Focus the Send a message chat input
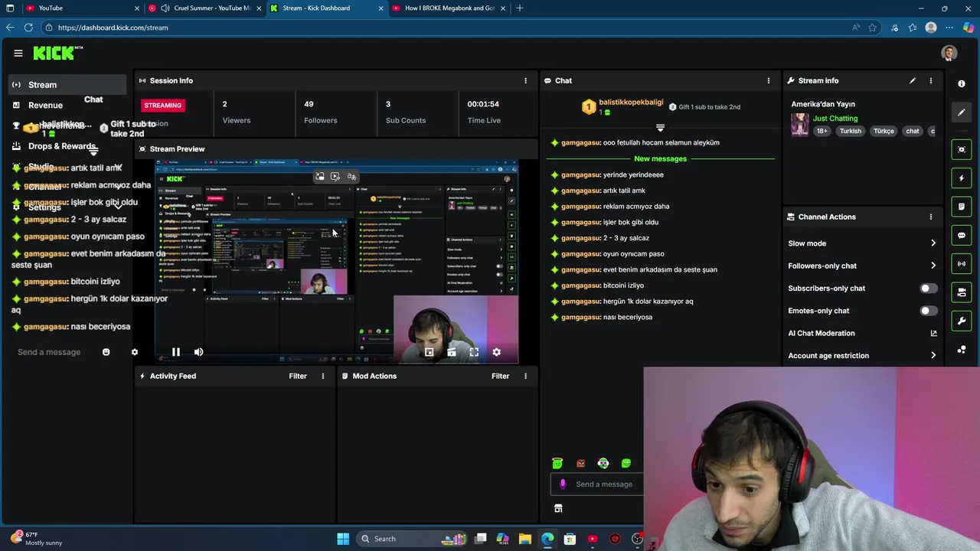Screen dimensions: 980x551 coord(604,484)
